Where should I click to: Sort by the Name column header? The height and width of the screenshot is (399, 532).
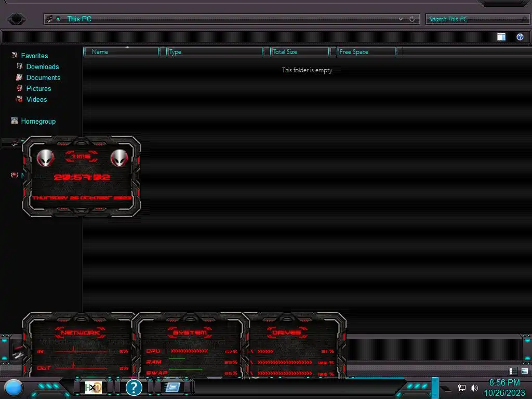click(122, 52)
